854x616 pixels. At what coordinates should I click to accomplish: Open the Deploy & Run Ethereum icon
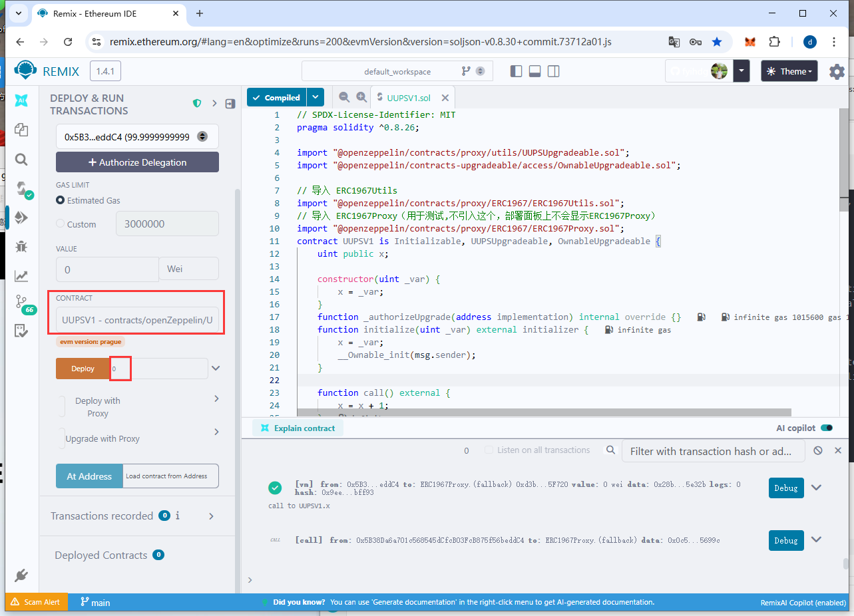click(x=21, y=218)
